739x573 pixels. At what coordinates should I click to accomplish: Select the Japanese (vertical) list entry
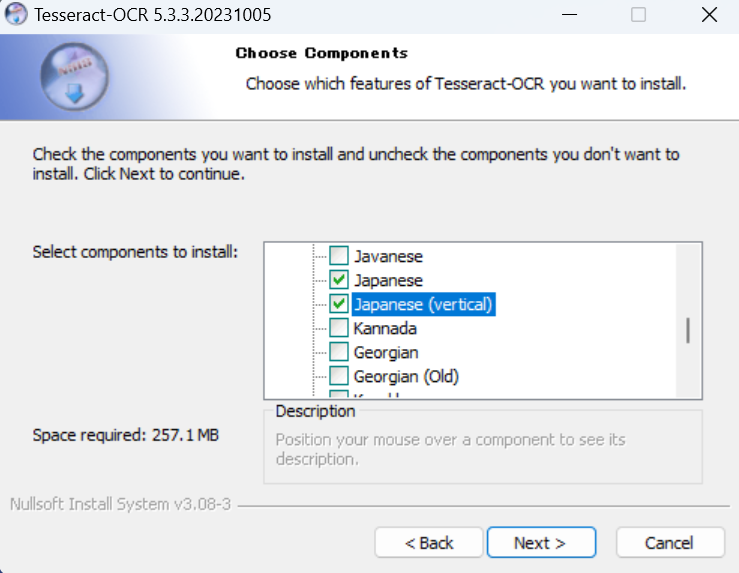(x=423, y=304)
